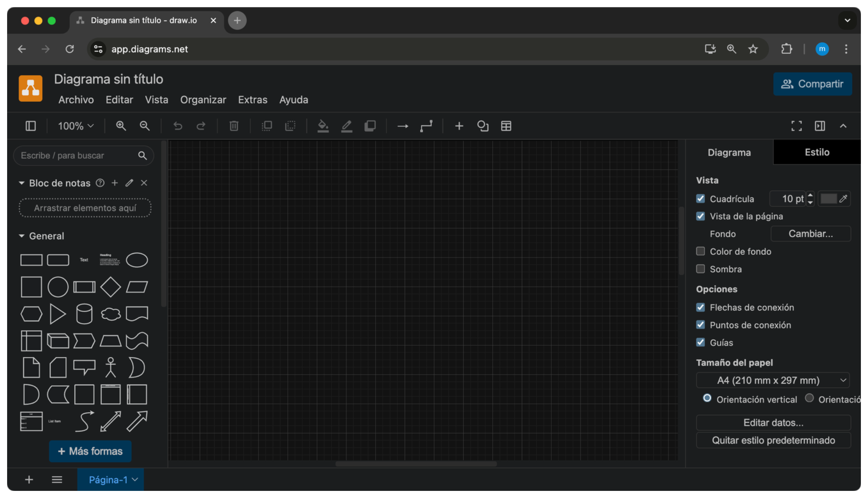Switch to the Estilo tab
The image size is (868, 498).
[x=817, y=152]
